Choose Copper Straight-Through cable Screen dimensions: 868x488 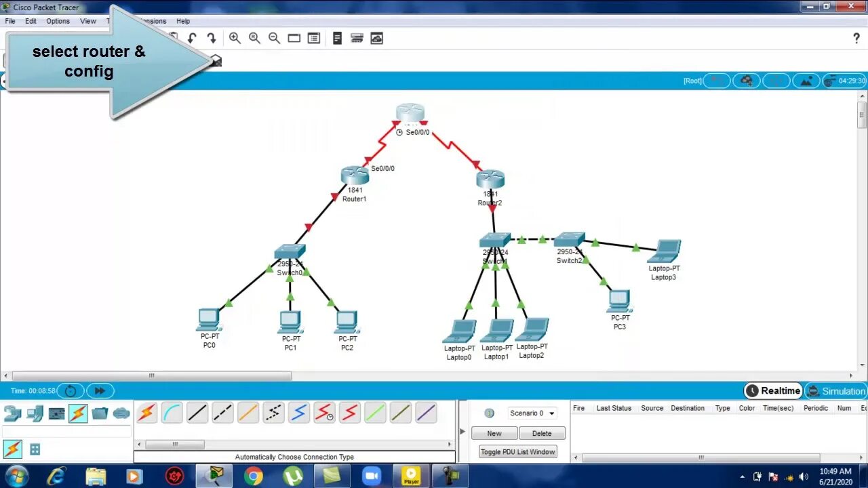pyautogui.click(x=197, y=413)
